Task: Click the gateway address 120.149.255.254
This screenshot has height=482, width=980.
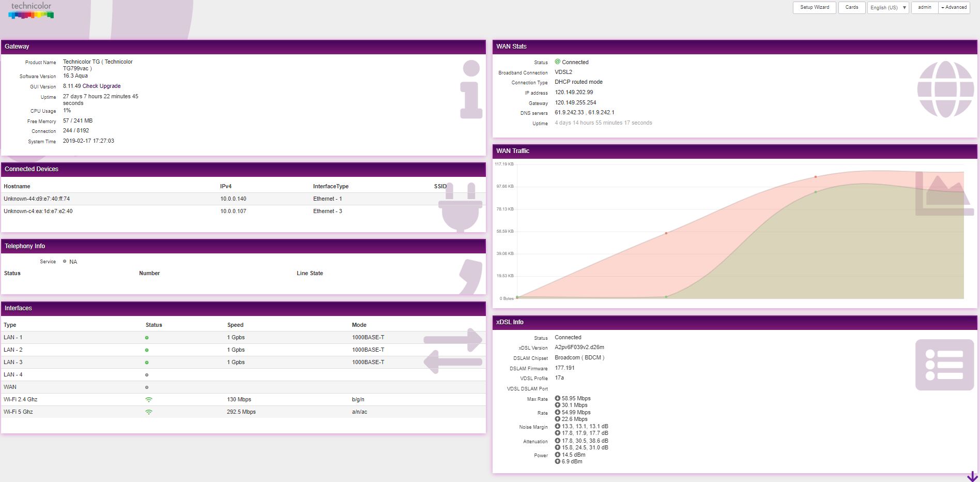Action: point(575,103)
